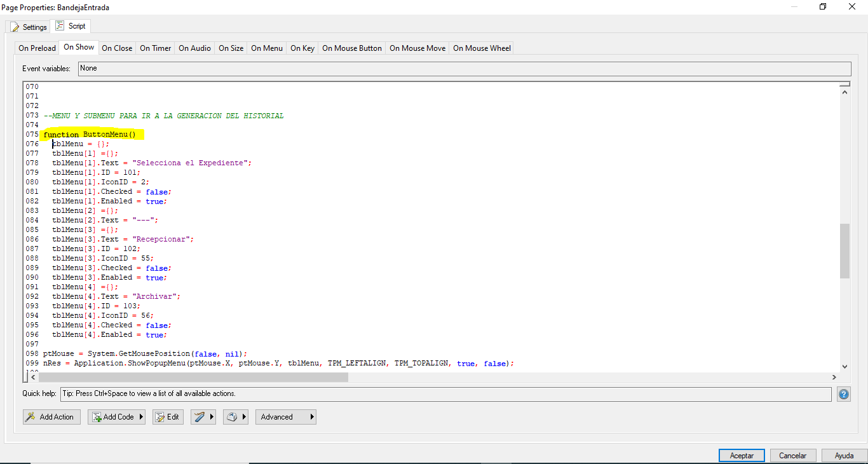Click the Quick help tip text field
Viewport: 868px width, 464px height.
pyautogui.click(x=445, y=394)
